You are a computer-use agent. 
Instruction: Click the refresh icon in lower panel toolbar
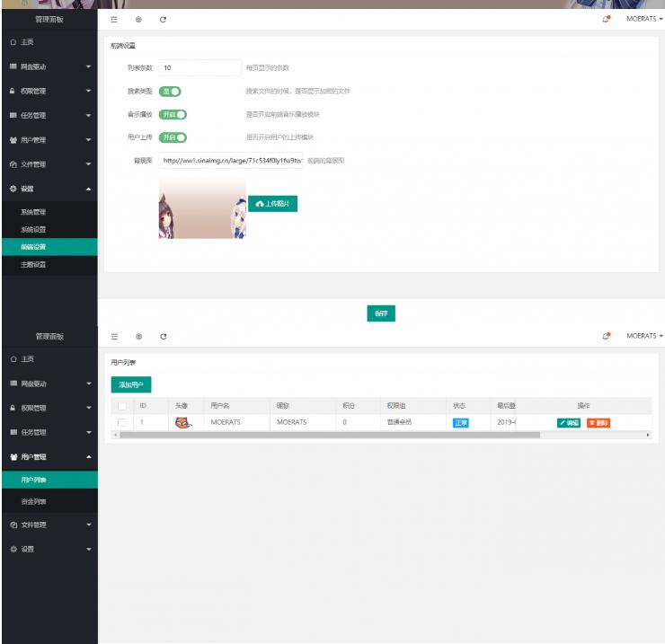[x=164, y=337]
